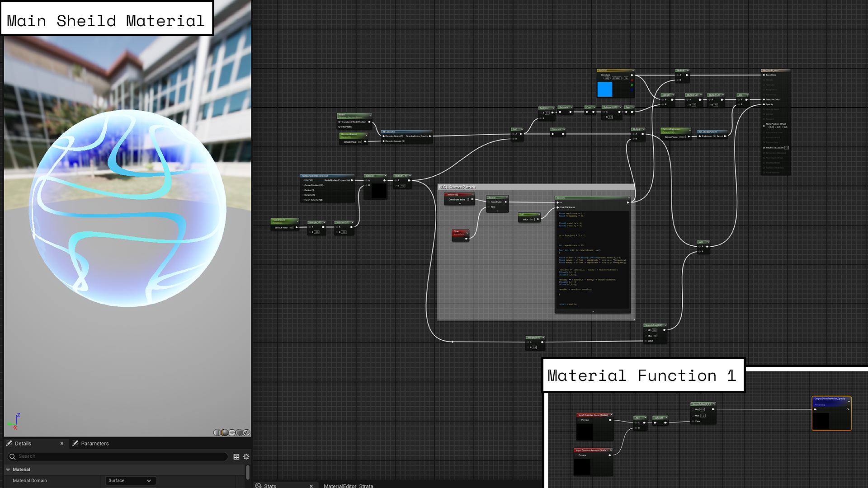Select the Stats tab

coord(270,486)
